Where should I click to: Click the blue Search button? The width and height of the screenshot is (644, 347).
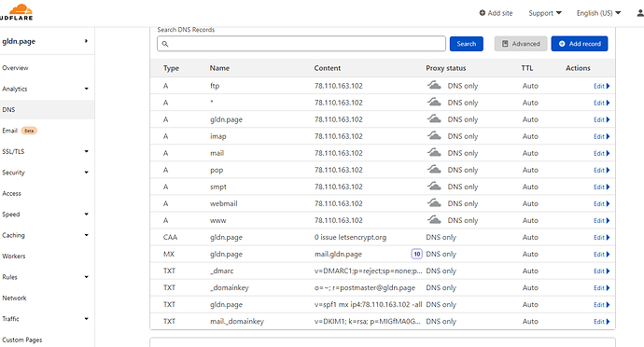466,44
